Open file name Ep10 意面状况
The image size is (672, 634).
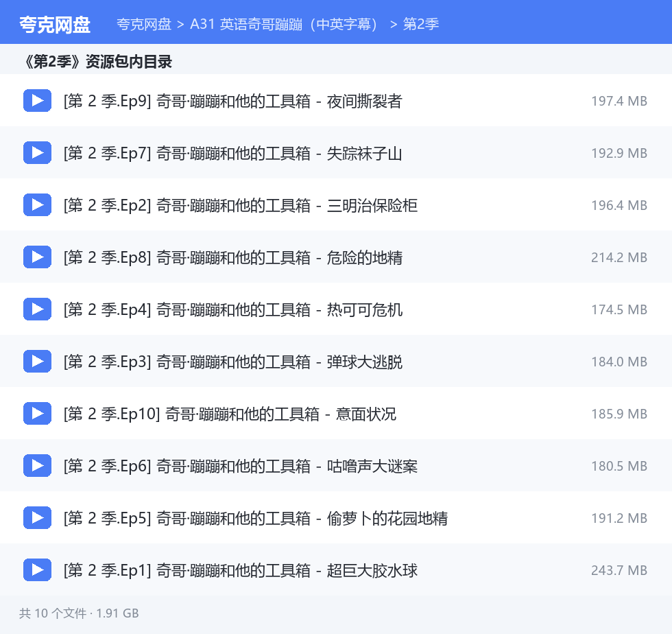(x=230, y=414)
